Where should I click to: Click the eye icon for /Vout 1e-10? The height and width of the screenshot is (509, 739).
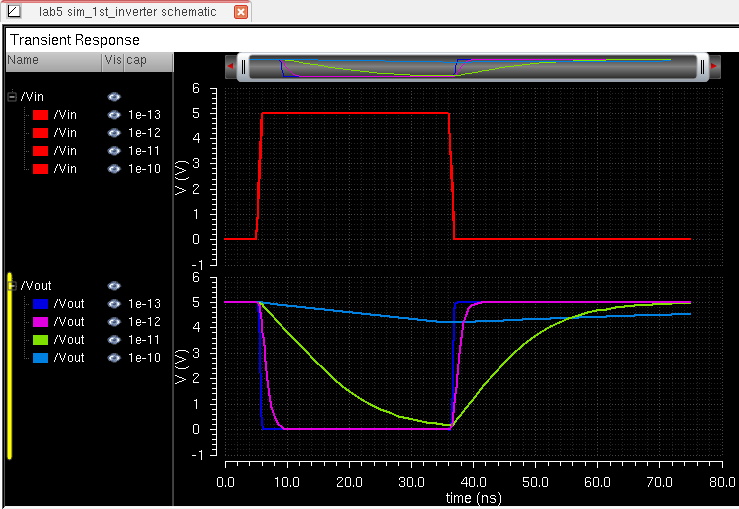click(114, 358)
